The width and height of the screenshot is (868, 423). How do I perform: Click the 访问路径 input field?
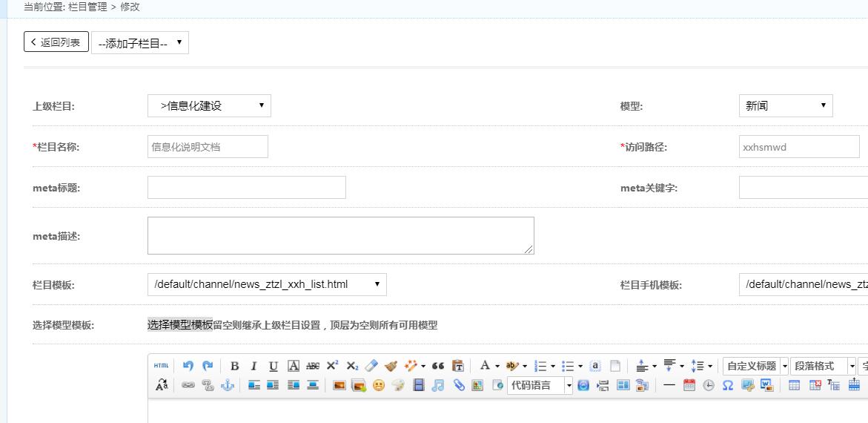coord(799,146)
